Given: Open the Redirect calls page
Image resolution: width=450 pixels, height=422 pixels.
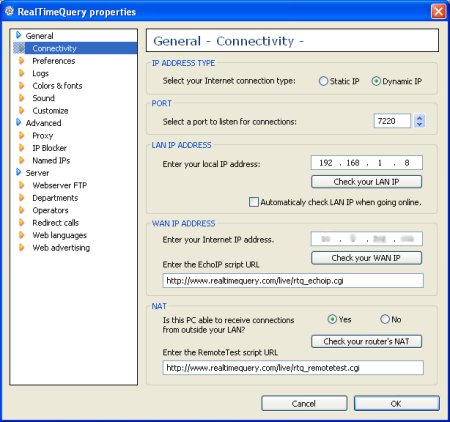Looking at the screenshot, I should pyautogui.click(x=55, y=222).
